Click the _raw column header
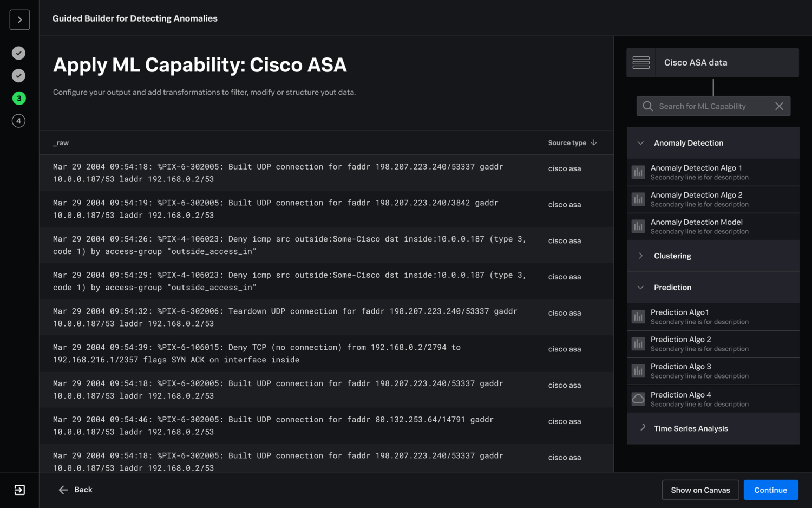 [x=61, y=143]
